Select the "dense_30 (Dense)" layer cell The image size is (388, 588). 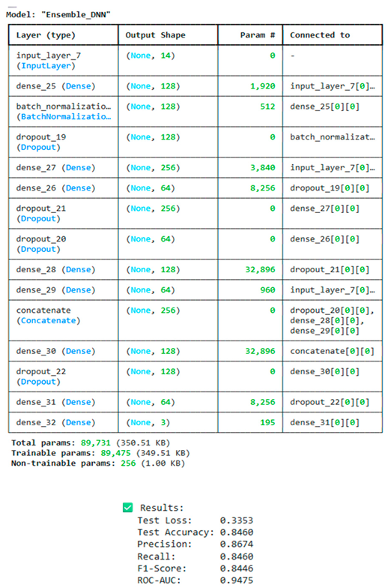tap(55, 351)
